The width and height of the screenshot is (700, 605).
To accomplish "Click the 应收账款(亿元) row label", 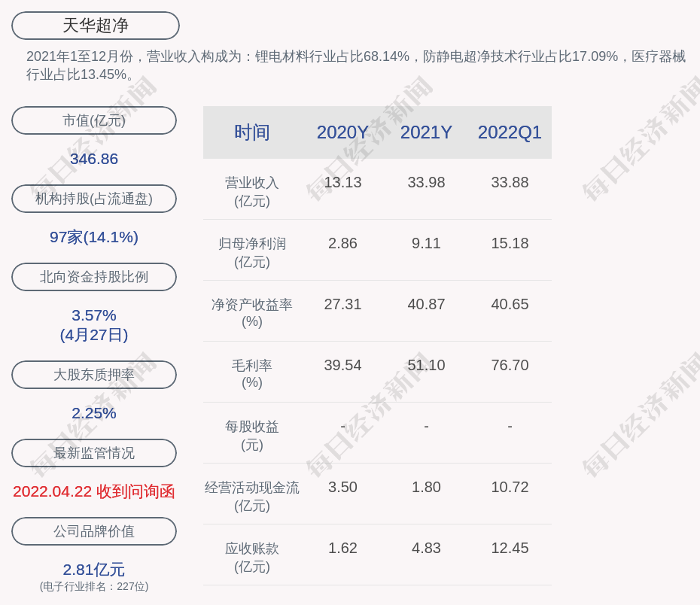I will [252, 558].
